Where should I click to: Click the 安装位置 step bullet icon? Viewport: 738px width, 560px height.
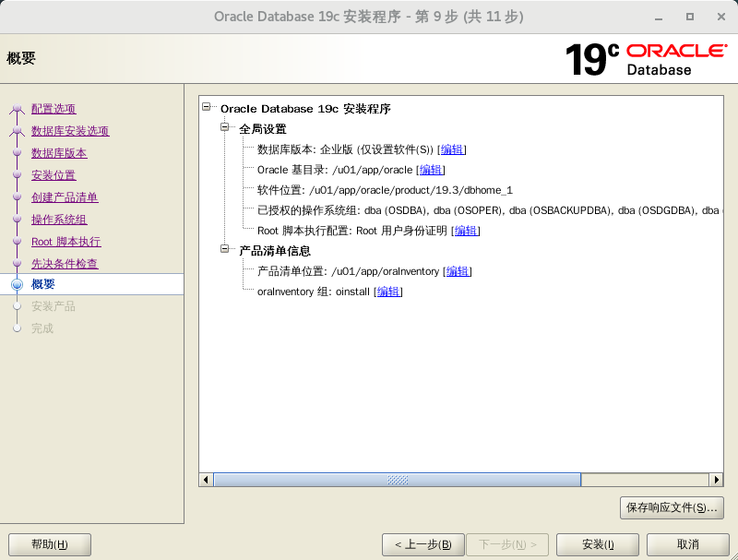[x=18, y=174]
